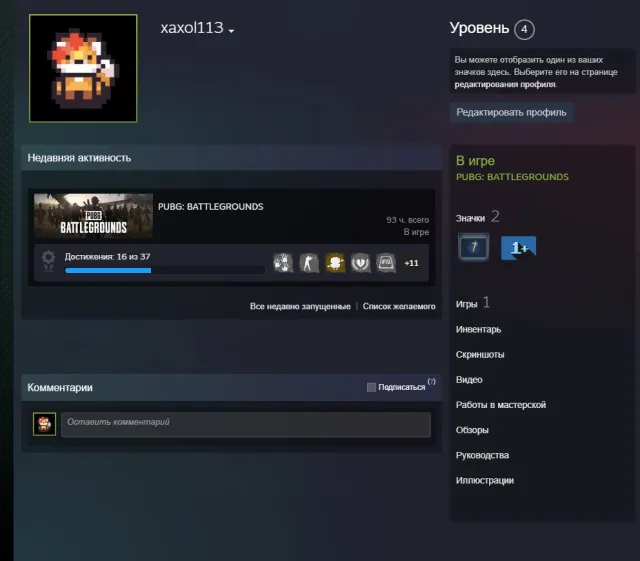Image resolution: width=640 pixels, height=561 pixels.
Task: Open 'Обзоры' reviews link
Action: (472, 430)
